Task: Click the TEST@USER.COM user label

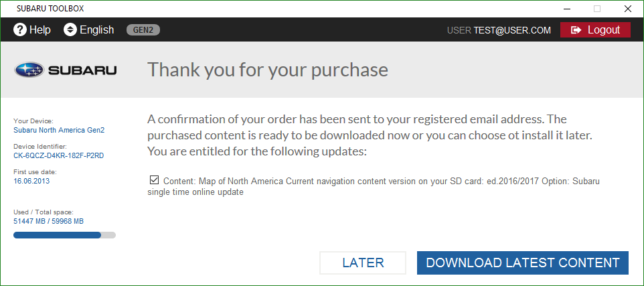Action: (x=512, y=30)
